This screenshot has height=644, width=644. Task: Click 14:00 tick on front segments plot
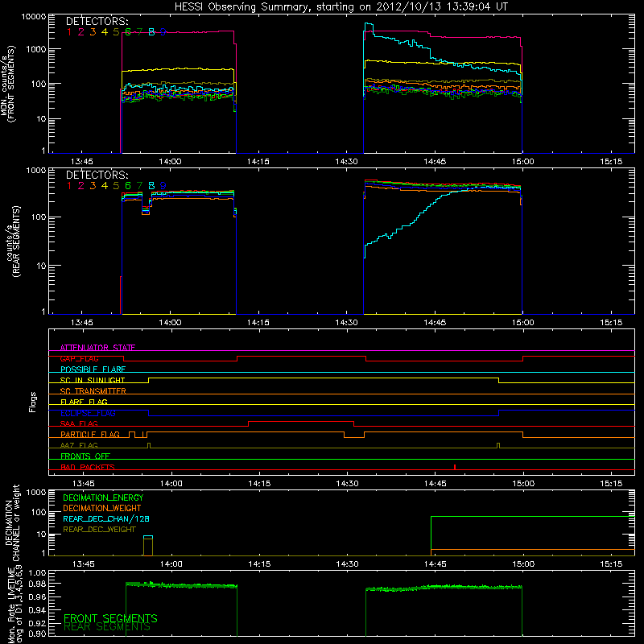[x=170, y=162]
